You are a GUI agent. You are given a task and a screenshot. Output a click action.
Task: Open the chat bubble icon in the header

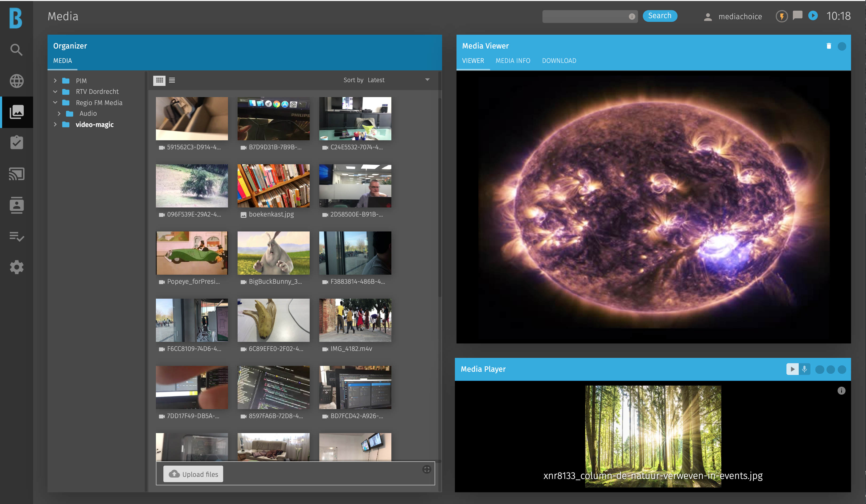[x=797, y=15]
